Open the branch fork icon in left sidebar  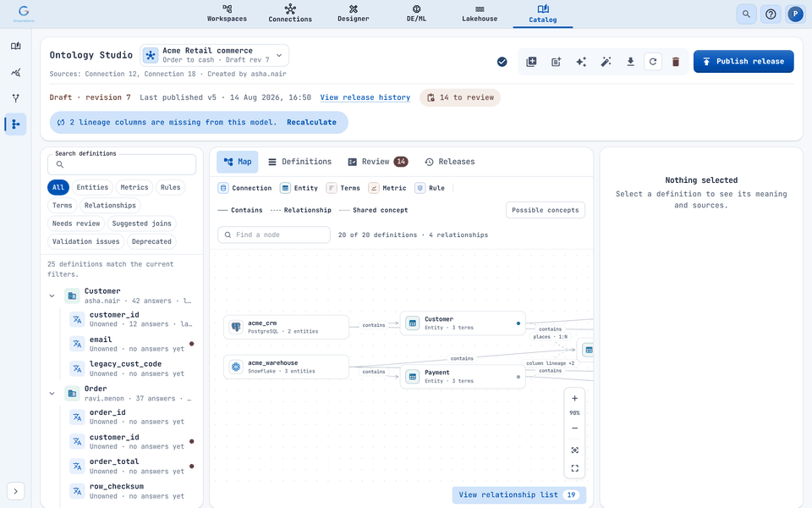15,98
